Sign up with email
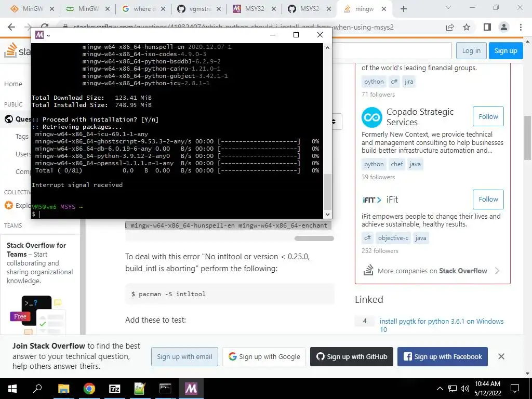Viewport: 532px width, 399px height. tap(184, 356)
